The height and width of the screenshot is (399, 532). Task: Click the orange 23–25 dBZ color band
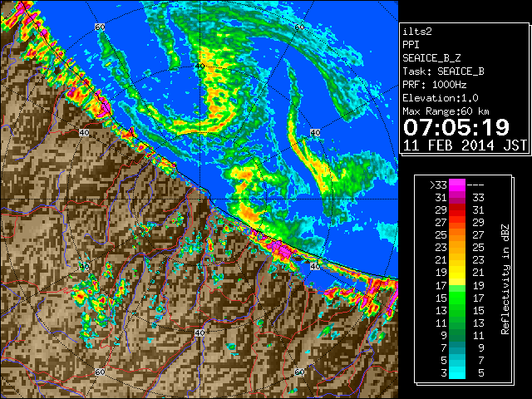click(x=457, y=248)
